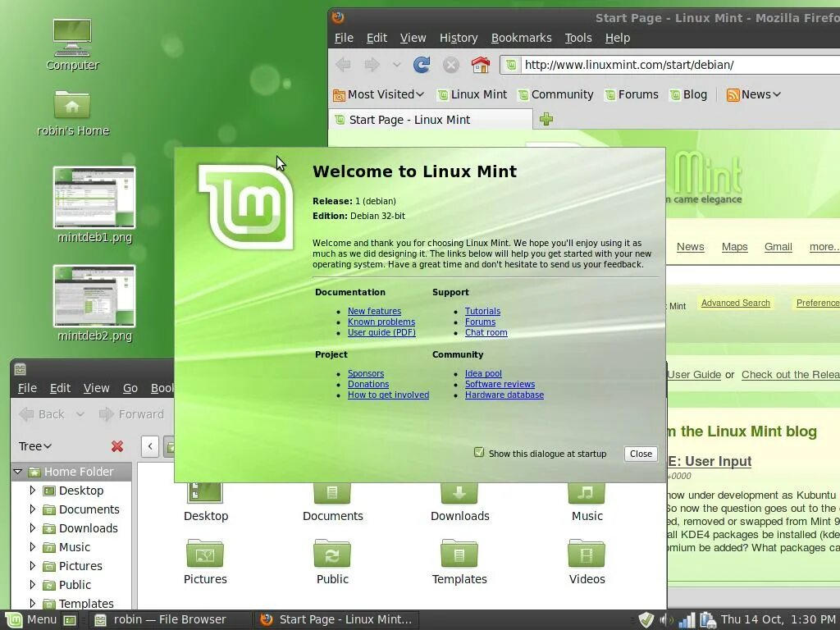The image size is (840, 630).
Task: Open a new tab with the green plus icon
Action: click(x=546, y=119)
